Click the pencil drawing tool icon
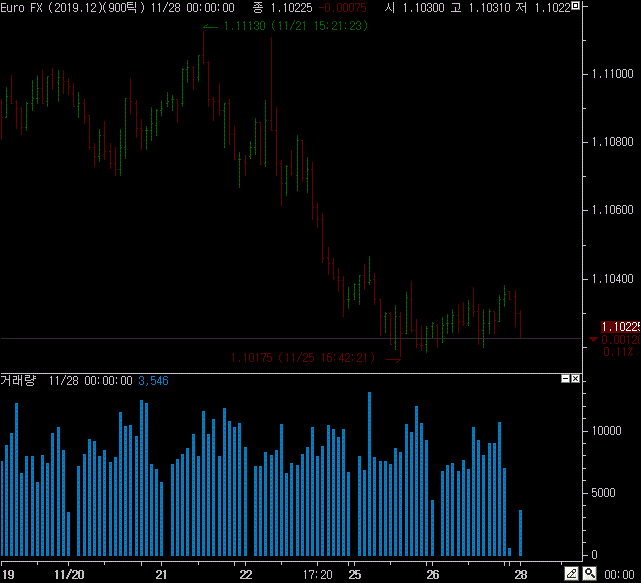The width and height of the screenshot is (641, 583). [572, 574]
